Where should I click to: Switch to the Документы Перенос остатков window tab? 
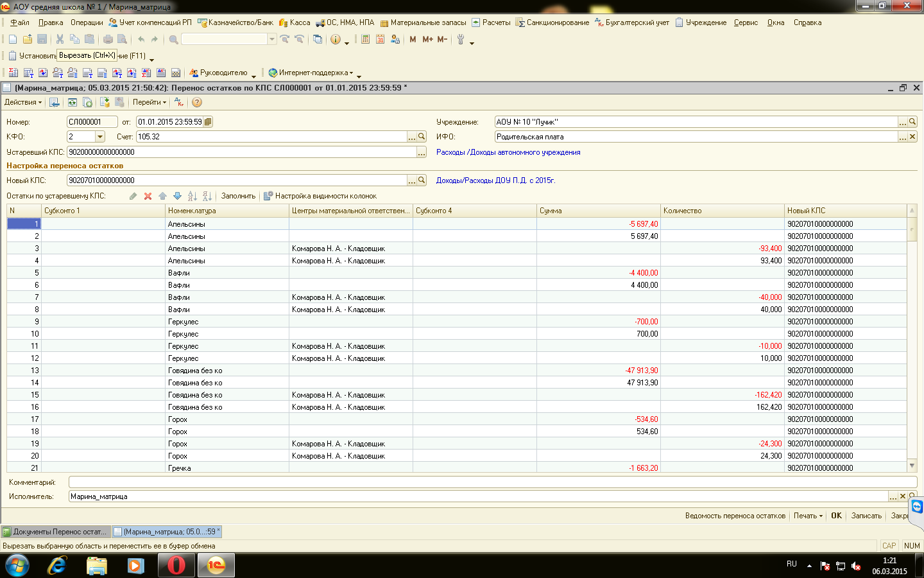tap(55, 532)
